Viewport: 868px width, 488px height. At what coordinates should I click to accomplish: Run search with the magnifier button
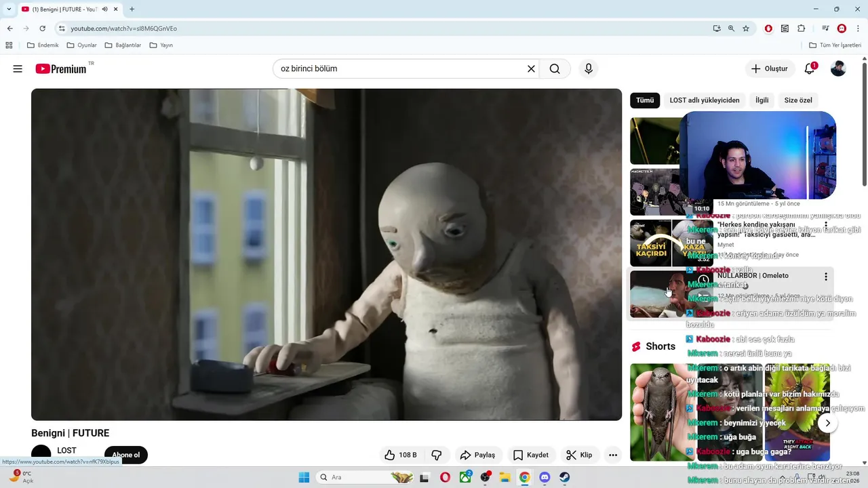pyautogui.click(x=555, y=68)
